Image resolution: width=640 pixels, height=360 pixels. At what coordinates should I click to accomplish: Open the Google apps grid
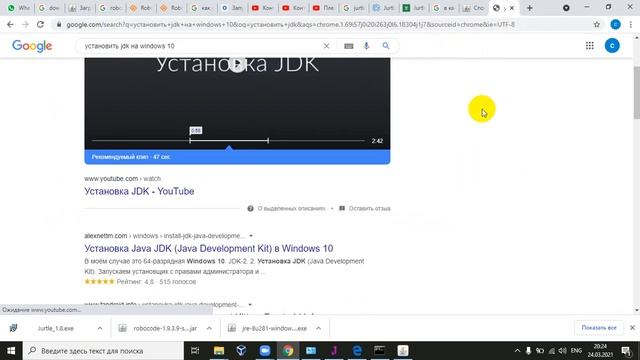pyautogui.click(x=590, y=46)
